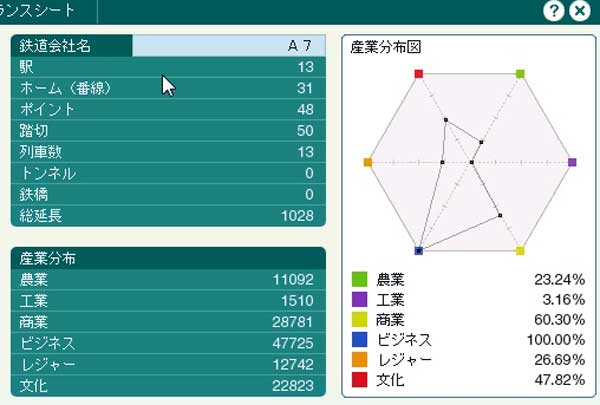Image resolution: width=600 pixels, height=405 pixels.
Task: Click the yellow commerce vertex on radar chart
Action: (x=520, y=250)
